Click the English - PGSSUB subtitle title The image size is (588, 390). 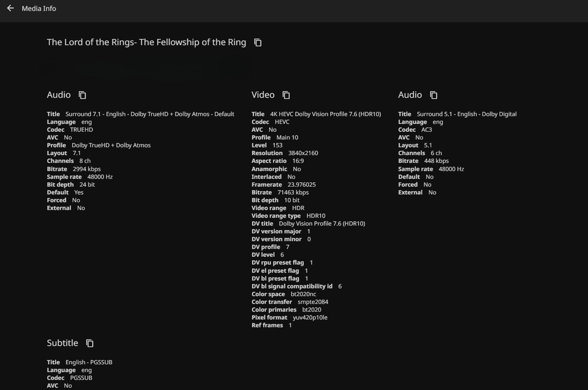[89, 362]
